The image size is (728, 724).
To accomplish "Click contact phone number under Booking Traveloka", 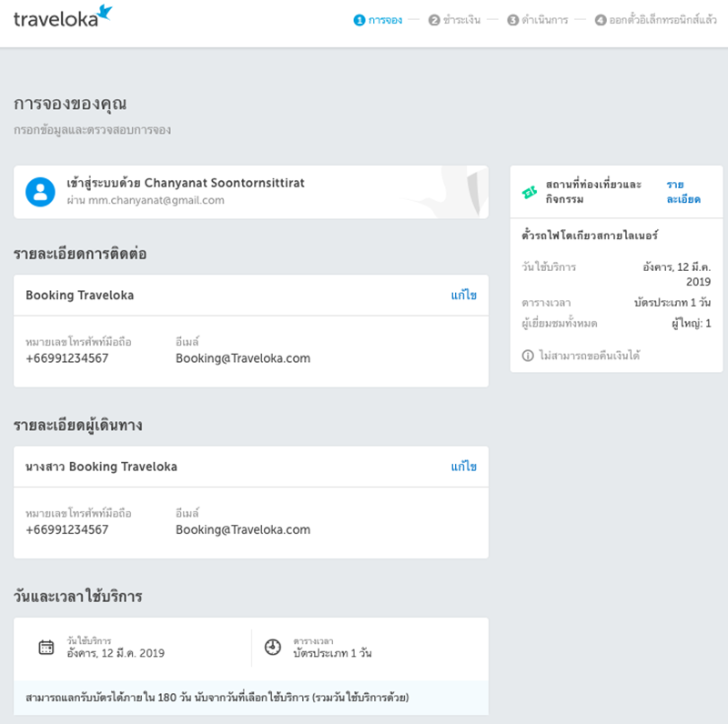I will [66, 358].
